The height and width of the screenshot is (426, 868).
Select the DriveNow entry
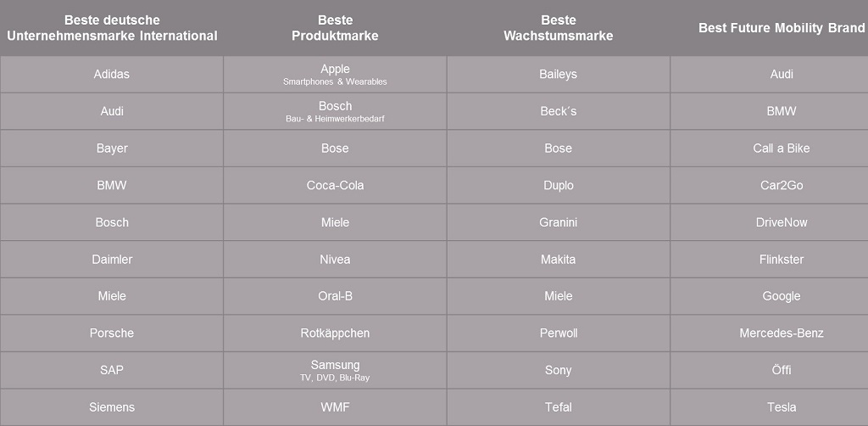point(781,222)
